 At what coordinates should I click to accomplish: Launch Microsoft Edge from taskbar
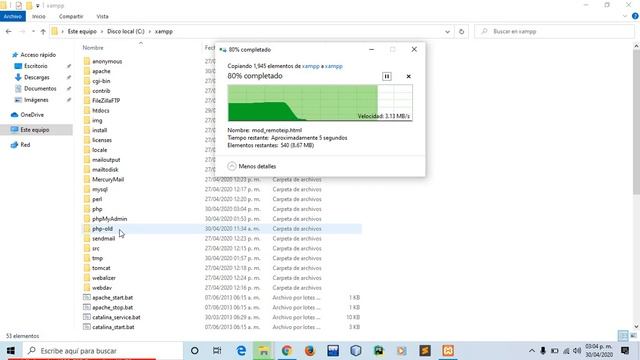241,351
